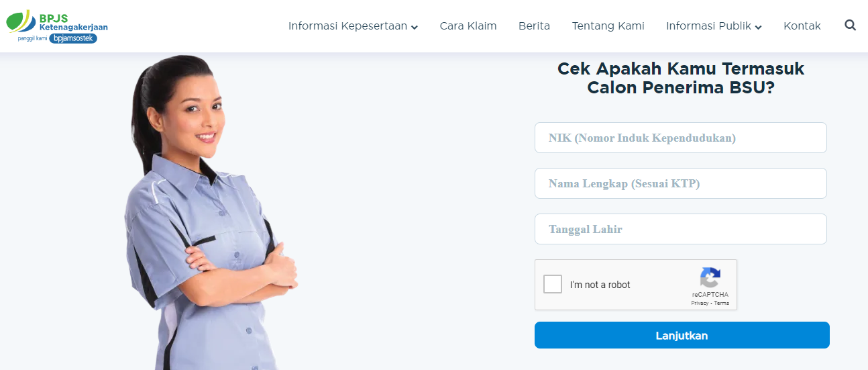
Task: Click the reCAPTCHA logo icon
Action: coord(710,278)
